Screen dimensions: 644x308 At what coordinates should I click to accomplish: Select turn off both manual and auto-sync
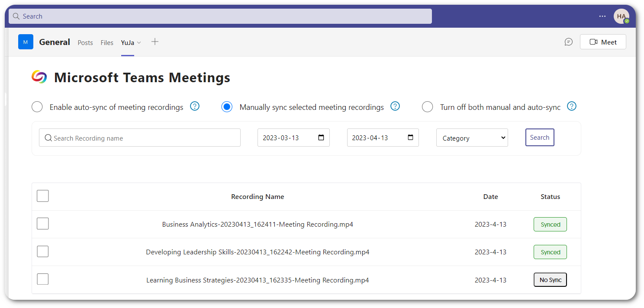pyautogui.click(x=427, y=107)
